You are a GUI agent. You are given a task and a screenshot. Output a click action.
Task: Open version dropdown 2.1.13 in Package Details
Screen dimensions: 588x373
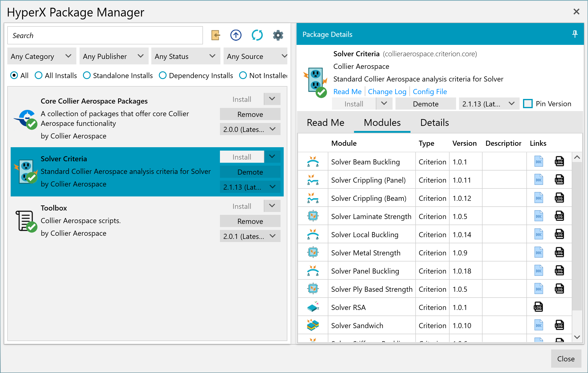point(489,104)
